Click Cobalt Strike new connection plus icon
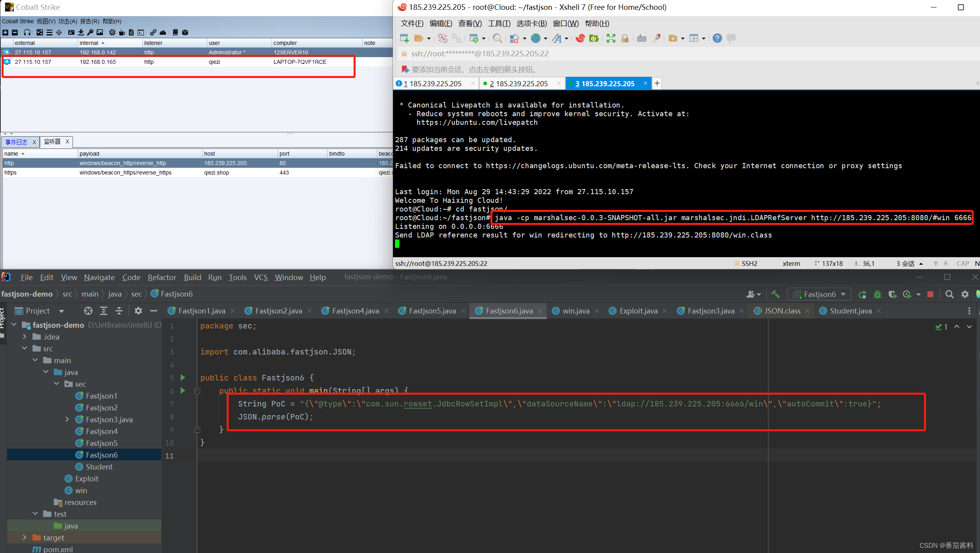 [x=6, y=32]
